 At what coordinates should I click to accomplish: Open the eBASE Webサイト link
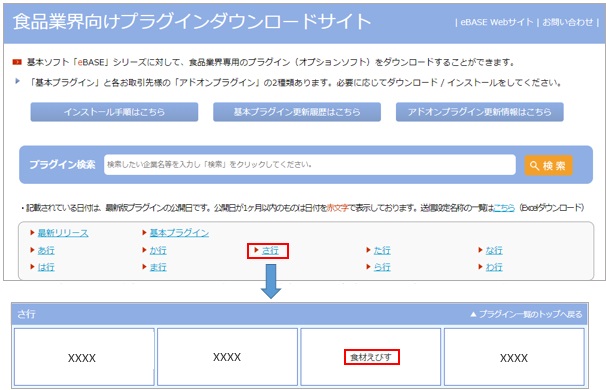[x=496, y=22]
